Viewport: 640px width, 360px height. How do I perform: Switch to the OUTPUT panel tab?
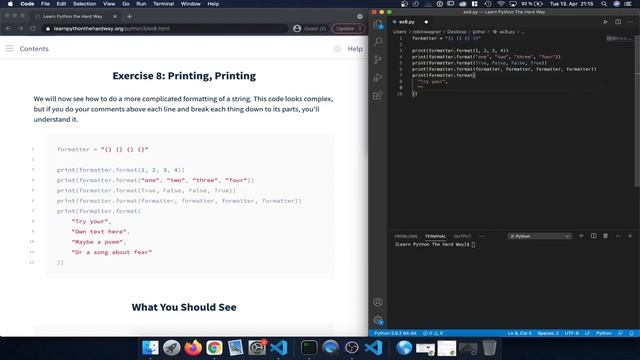(462, 236)
